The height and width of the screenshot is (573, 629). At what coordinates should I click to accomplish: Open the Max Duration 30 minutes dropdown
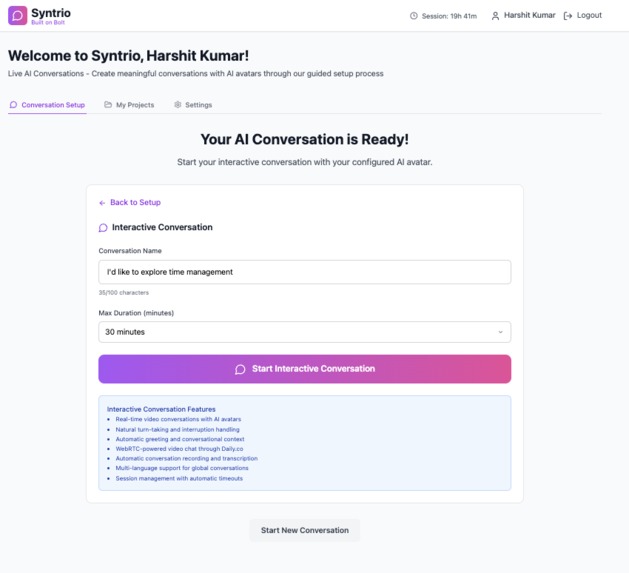point(304,332)
